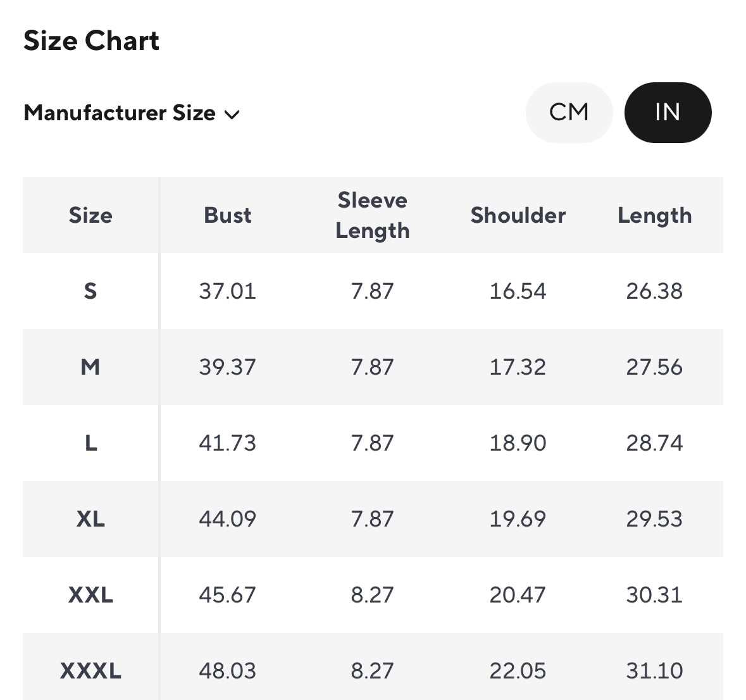Click the Sleeve Length column header
Image resolution: width=746 pixels, height=700 pixels.
pos(372,215)
